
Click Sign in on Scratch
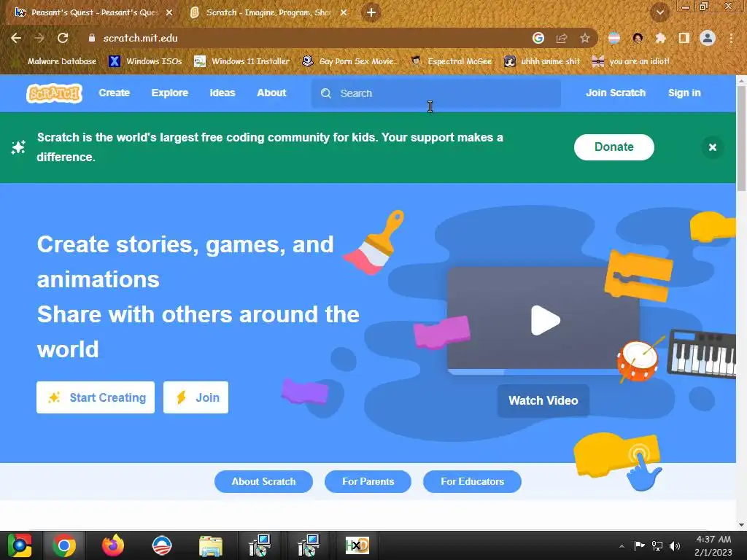coord(684,93)
